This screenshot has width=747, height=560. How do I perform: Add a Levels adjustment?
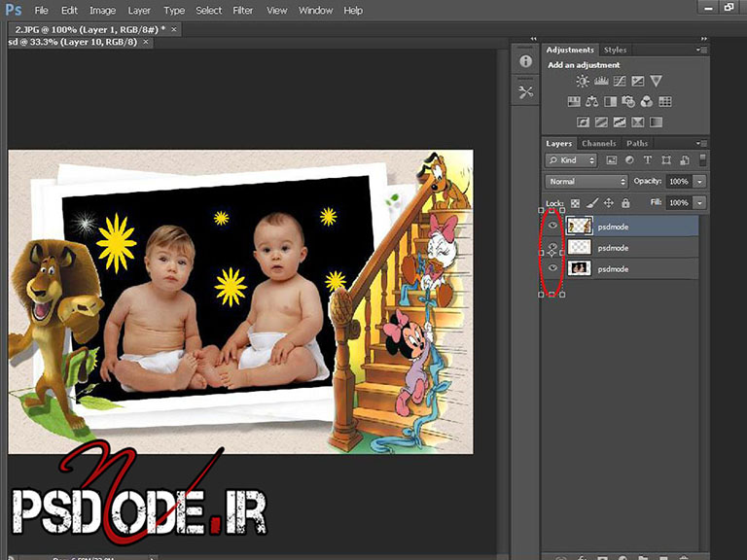601,81
